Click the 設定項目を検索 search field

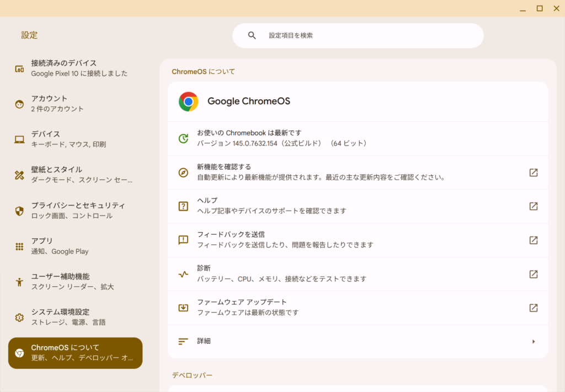point(364,35)
